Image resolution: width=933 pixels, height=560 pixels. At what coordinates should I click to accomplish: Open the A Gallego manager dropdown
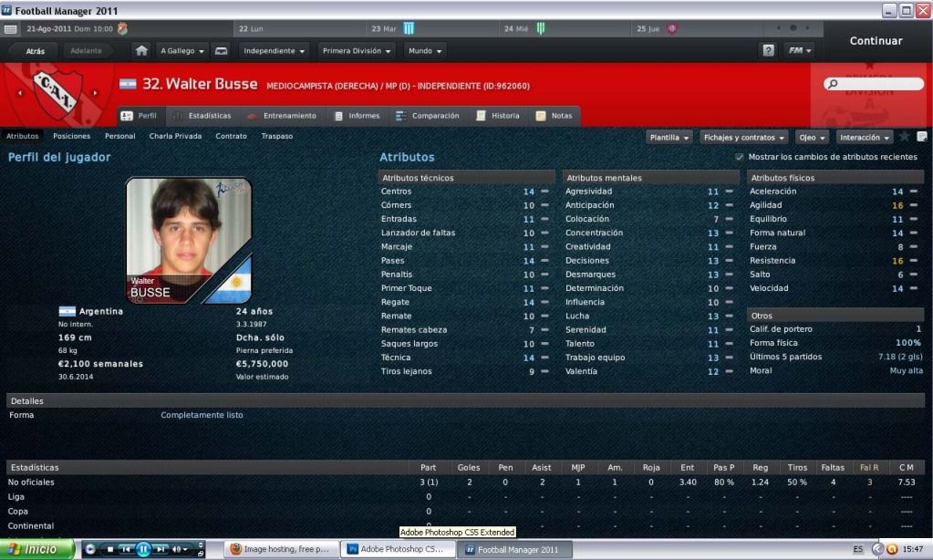pyautogui.click(x=182, y=50)
